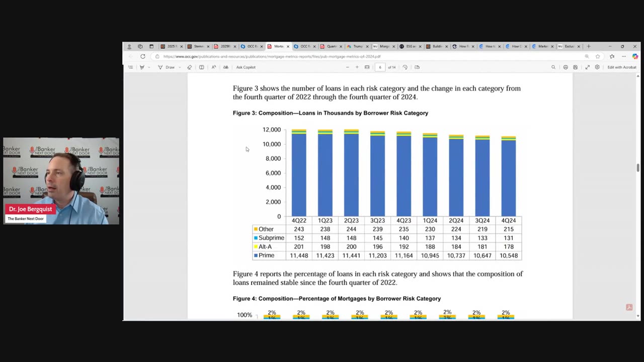Click the floating red Acrobat icon

tap(629, 307)
